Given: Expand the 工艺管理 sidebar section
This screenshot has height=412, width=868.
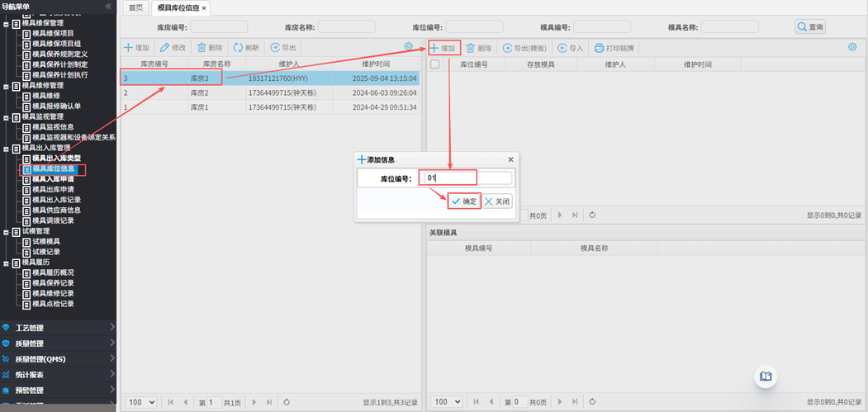Looking at the screenshot, I should (x=58, y=328).
